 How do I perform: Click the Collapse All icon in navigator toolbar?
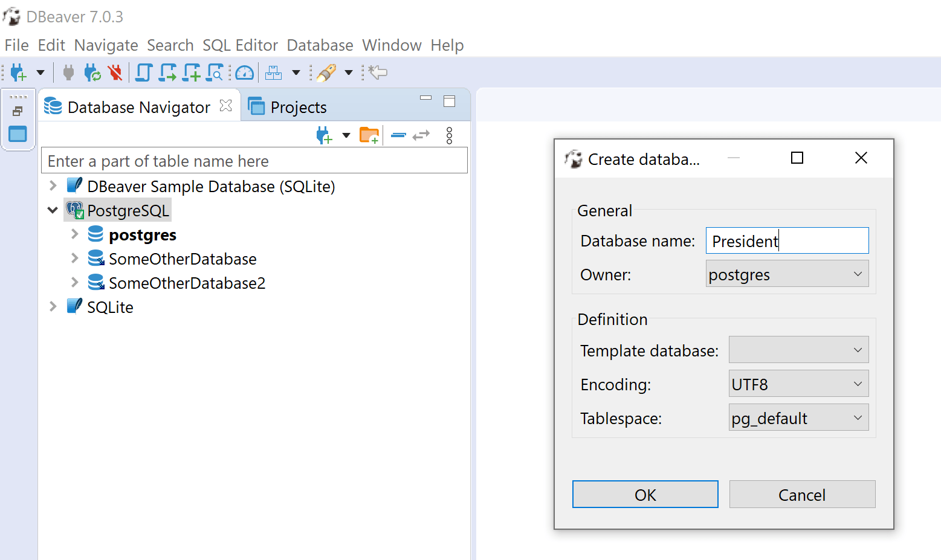pos(398,135)
